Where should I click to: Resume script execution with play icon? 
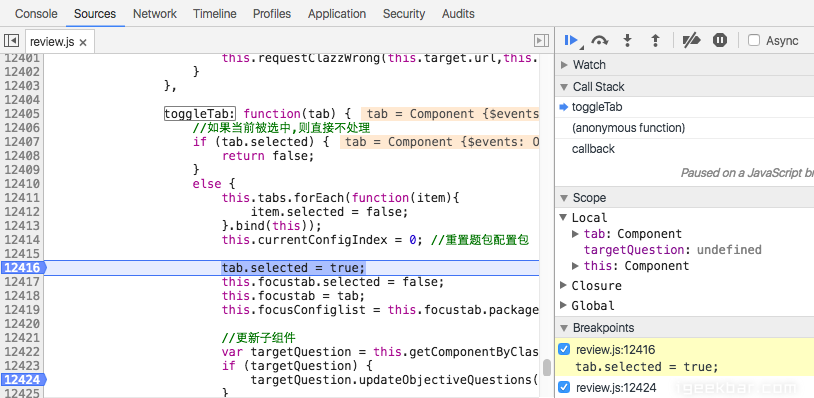pos(572,40)
